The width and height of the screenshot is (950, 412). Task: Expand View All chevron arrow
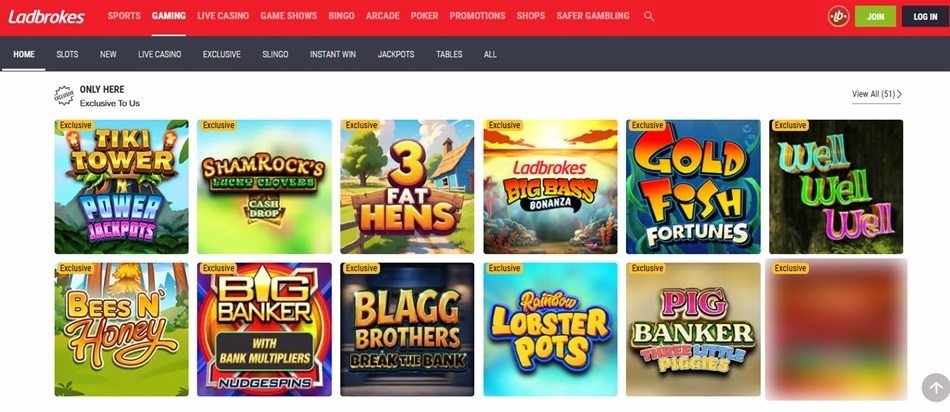tap(899, 94)
